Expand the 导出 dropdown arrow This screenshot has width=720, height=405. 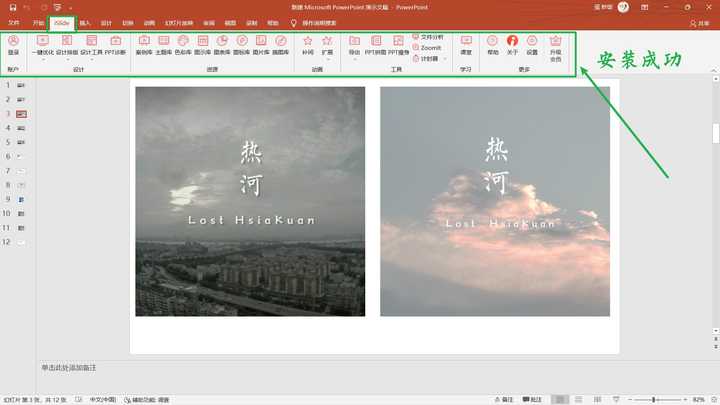(x=354, y=60)
